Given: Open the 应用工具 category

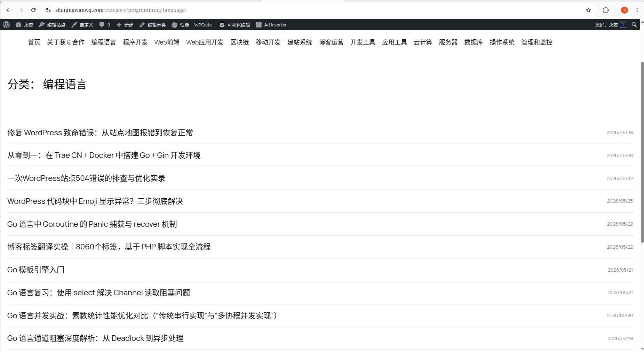Looking at the screenshot, I should pos(395,42).
